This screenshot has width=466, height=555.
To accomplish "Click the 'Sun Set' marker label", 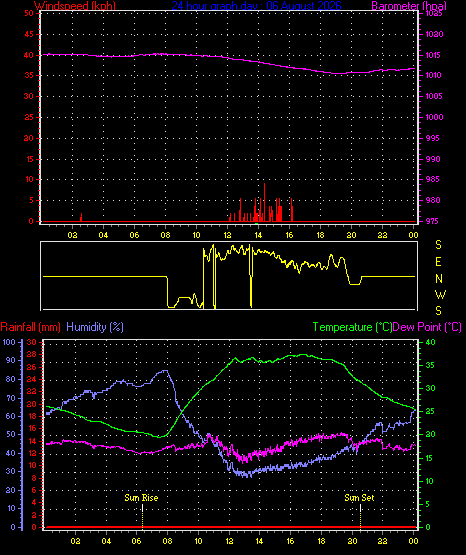I will pos(359,498).
